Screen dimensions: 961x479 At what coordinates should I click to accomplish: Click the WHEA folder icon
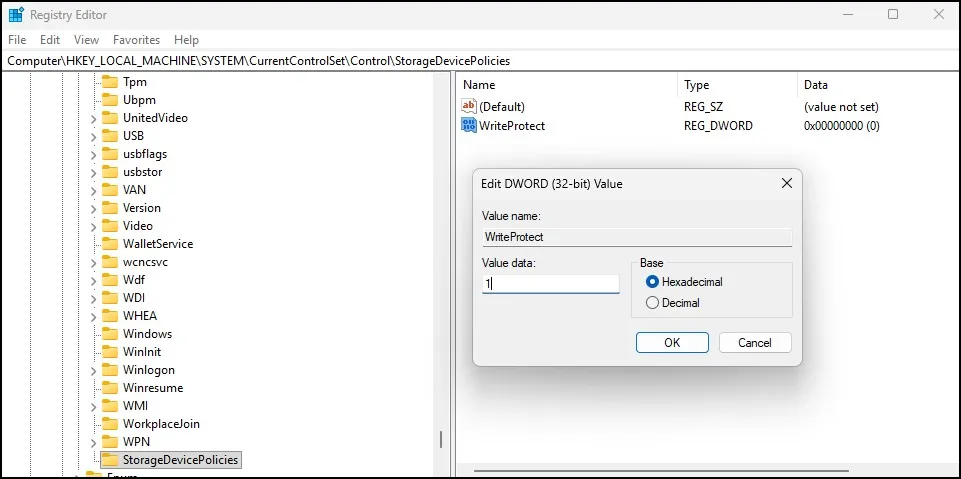110,315
